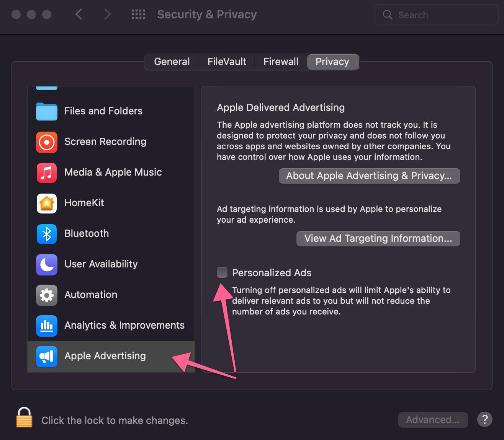Click the Media & Apple Music note icon
Viewport: 504px width, 440px height.
(x=47, y=173)
